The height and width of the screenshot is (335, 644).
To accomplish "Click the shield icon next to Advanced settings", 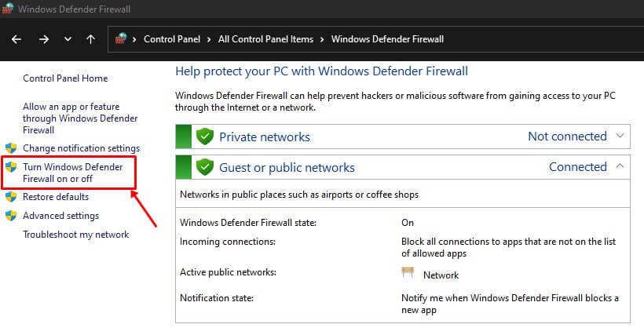I will pyautogui.click(x=11, y=216).
